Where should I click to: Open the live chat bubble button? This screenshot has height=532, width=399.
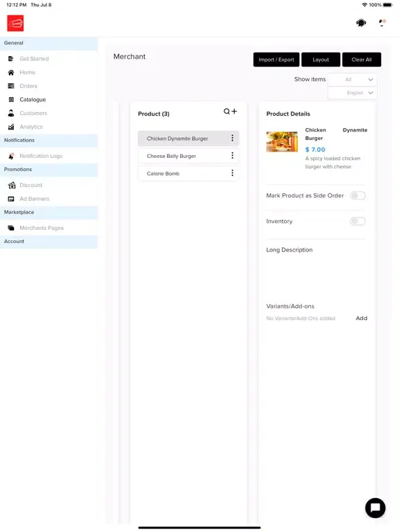click(375, 508)
